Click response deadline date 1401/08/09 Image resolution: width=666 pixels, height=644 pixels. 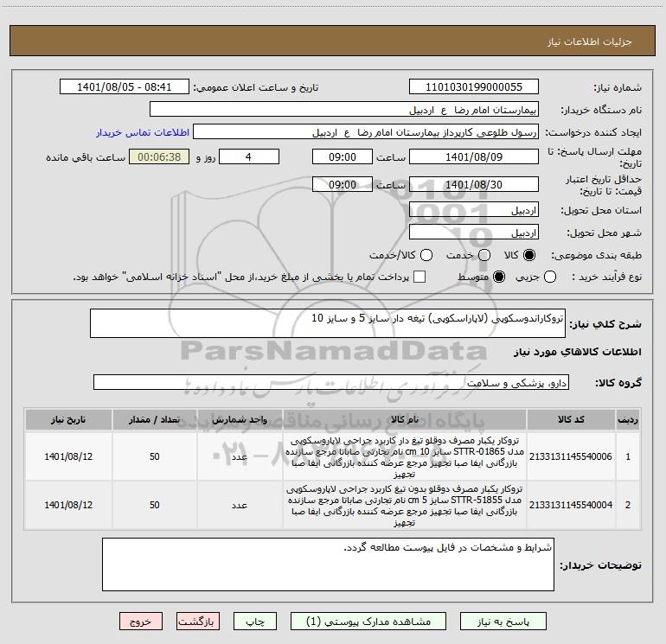[x=474, y=156]
